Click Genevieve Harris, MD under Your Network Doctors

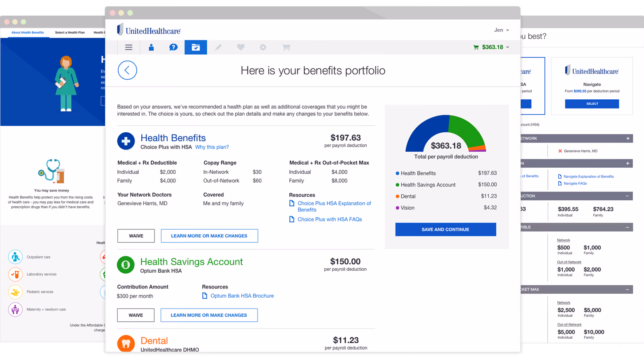tap(142, 204)
